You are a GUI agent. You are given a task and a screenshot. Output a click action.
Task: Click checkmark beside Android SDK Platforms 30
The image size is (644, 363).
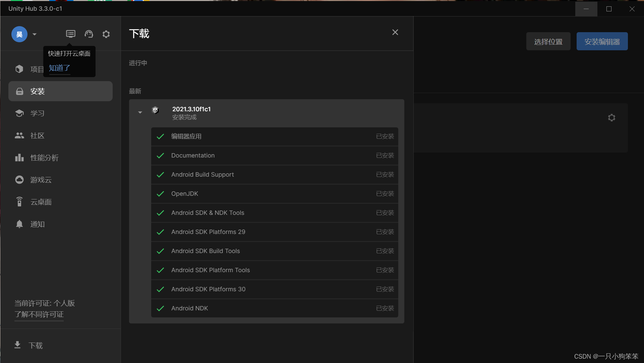(160, 289)
